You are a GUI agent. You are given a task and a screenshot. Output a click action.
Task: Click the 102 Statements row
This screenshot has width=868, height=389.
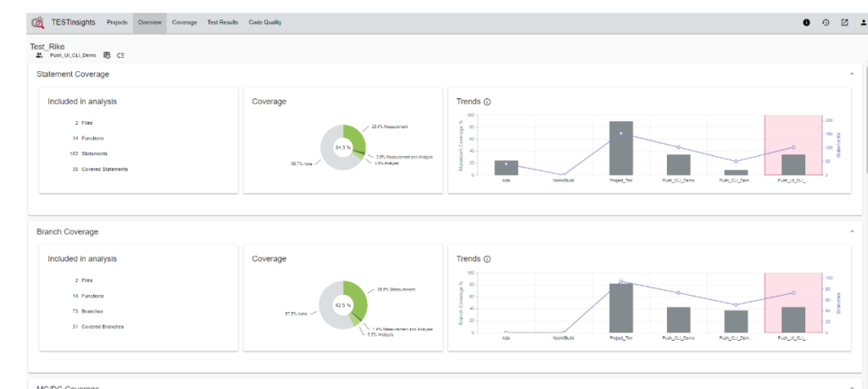(88, 153)
